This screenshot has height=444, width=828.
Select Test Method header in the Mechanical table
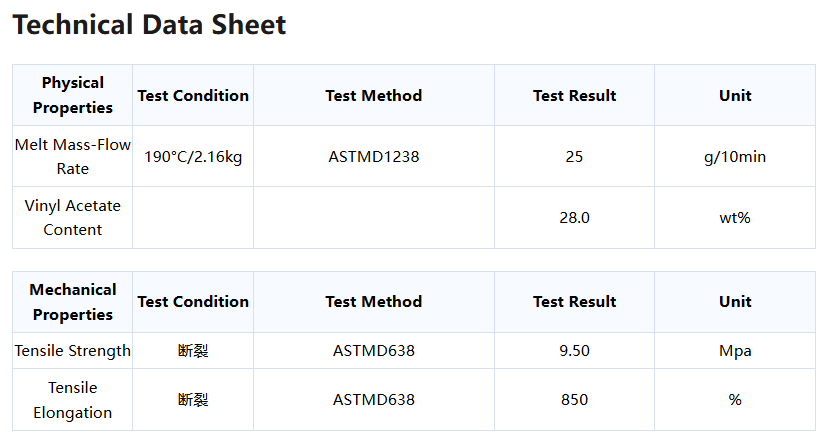(374, 302)
